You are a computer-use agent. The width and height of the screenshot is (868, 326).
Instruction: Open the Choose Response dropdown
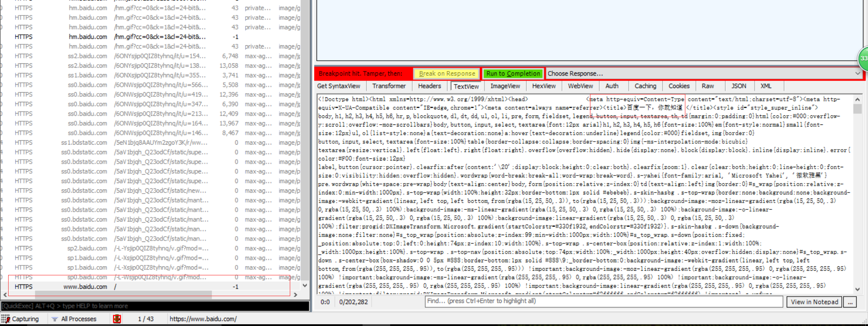point(703,73)
